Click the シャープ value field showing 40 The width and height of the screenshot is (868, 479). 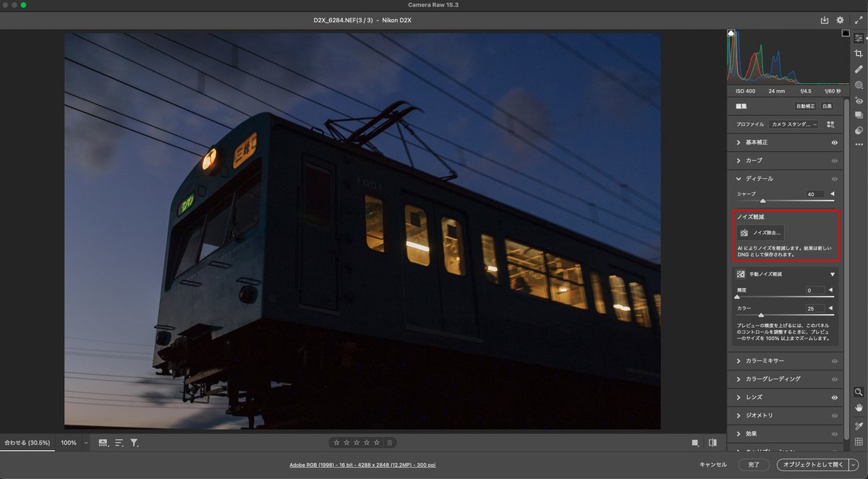click(815, 194)
